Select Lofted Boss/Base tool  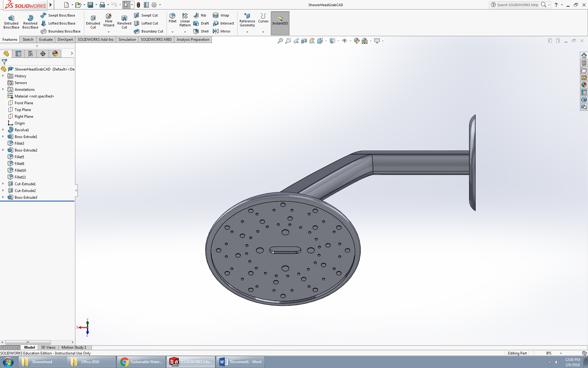(58, 23)
